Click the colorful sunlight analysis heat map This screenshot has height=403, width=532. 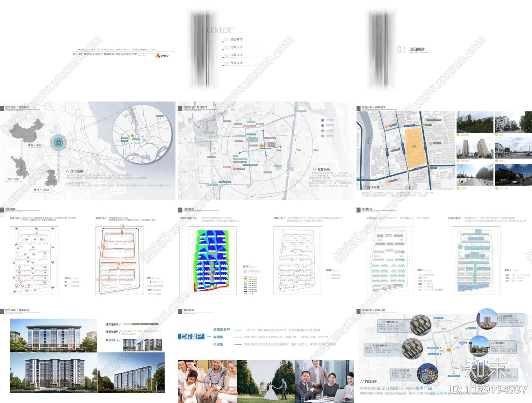click(x=212, y=261)
